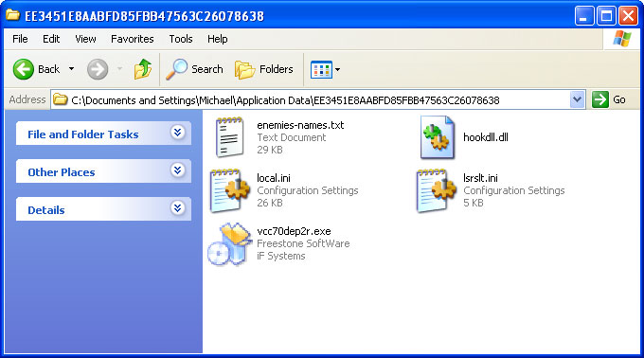644x358 pixels.
Task: Expand the File and Folder Tasks panel
Action: click(x=177, y=133)
